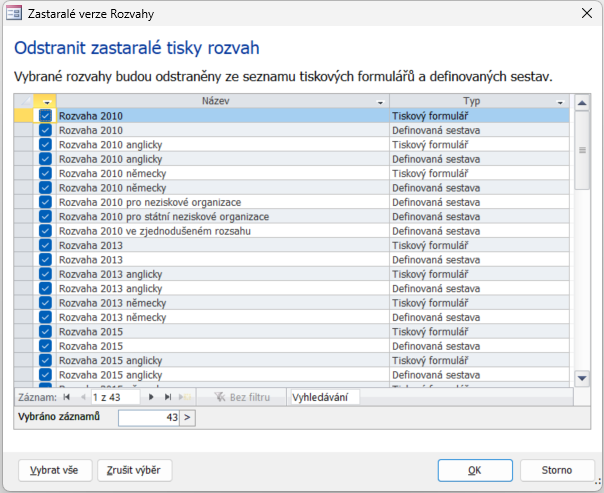Click the name Rozvaha 2010 ve zjednodušeném rozsahu
The height and width of the screenshot is (493, 604).
pyautogui.click(x=154, y=231)
